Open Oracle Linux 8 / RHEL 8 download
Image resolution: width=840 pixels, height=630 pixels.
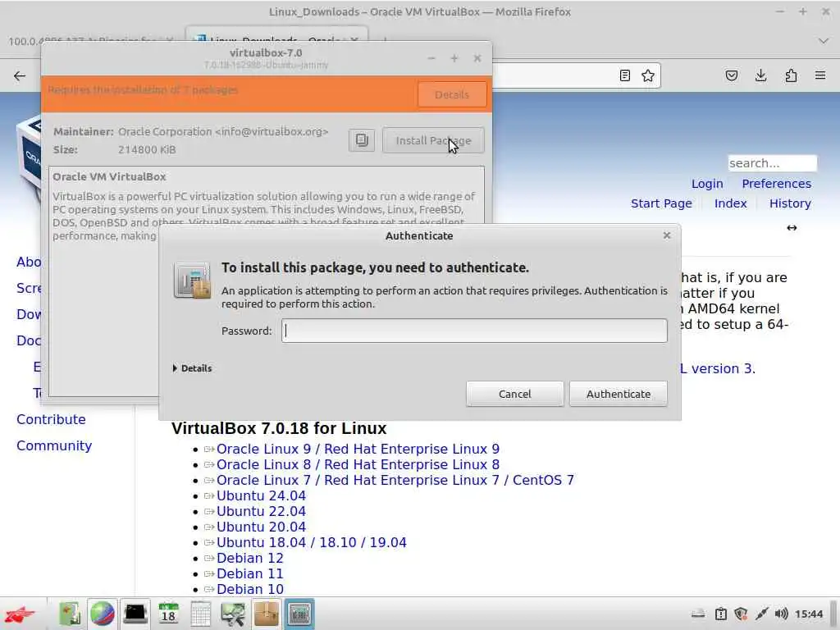click(x=358, y=464)
